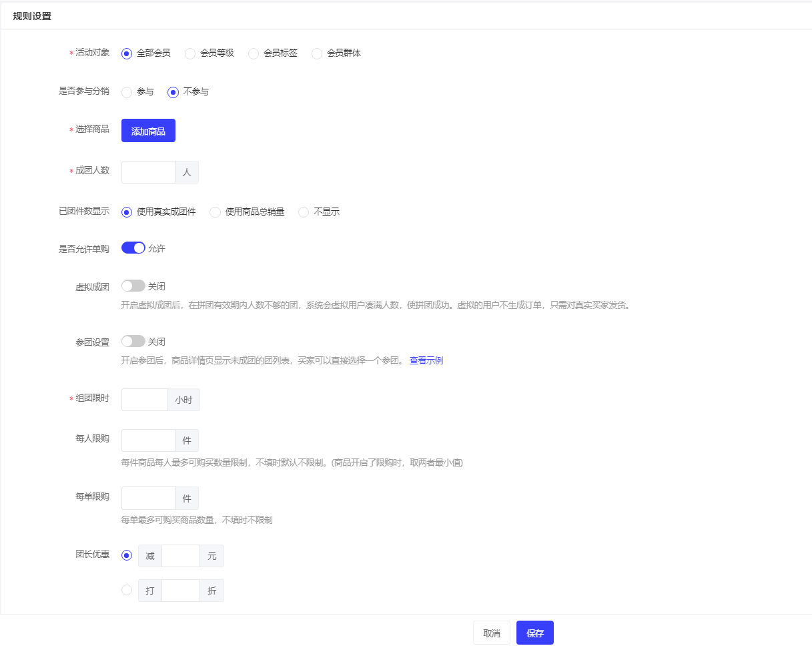Choose 使用真实成团件 display option
The image size is (812, 650).
(127, 212)
